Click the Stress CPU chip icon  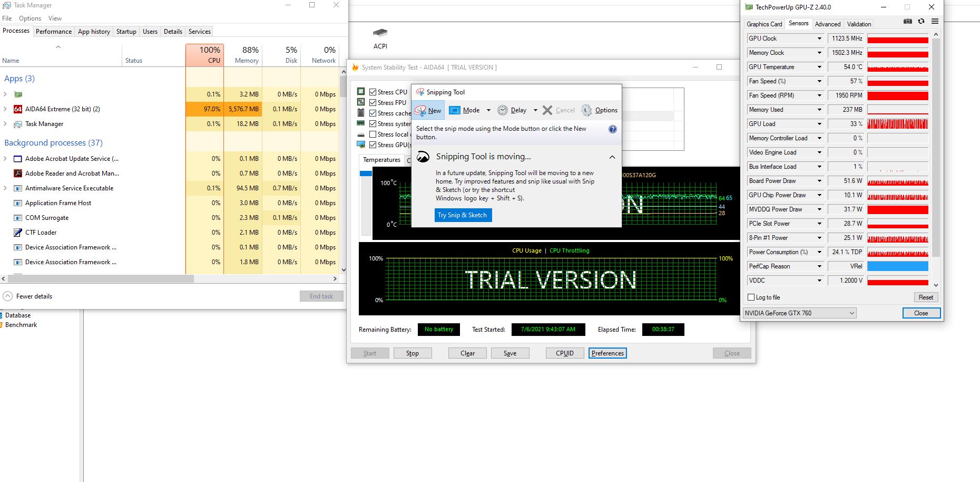361,91
